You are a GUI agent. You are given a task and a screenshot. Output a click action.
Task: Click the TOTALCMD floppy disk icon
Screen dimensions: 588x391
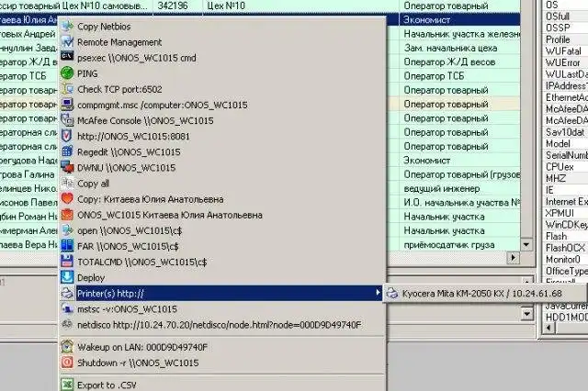point(67,262)
